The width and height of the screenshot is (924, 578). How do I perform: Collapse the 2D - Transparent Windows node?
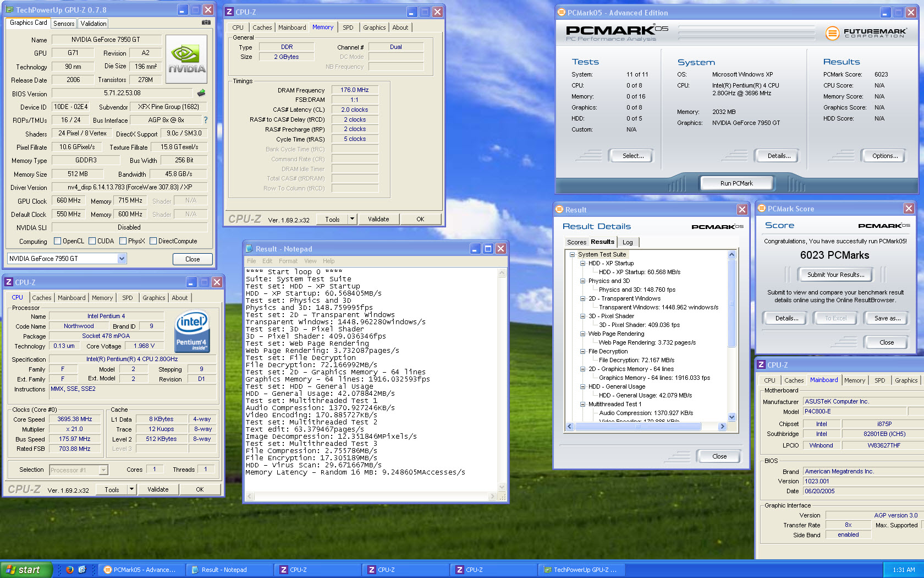(582, 298)
